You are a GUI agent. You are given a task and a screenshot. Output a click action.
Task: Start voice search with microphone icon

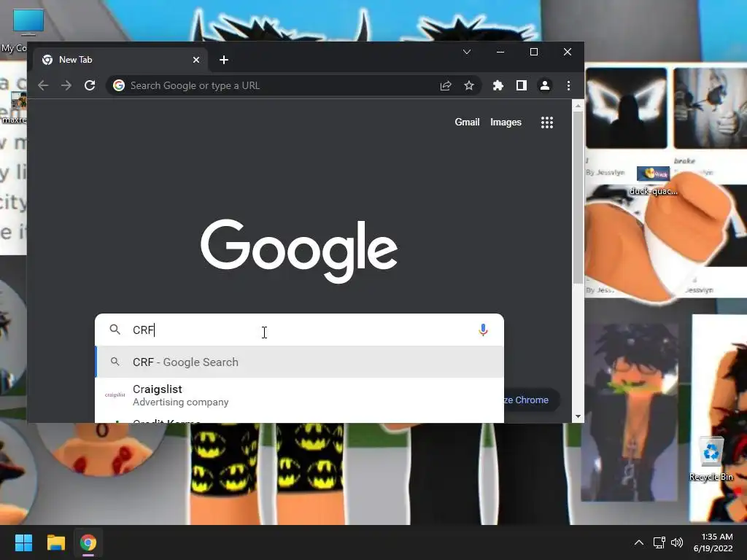pos(483,330)
